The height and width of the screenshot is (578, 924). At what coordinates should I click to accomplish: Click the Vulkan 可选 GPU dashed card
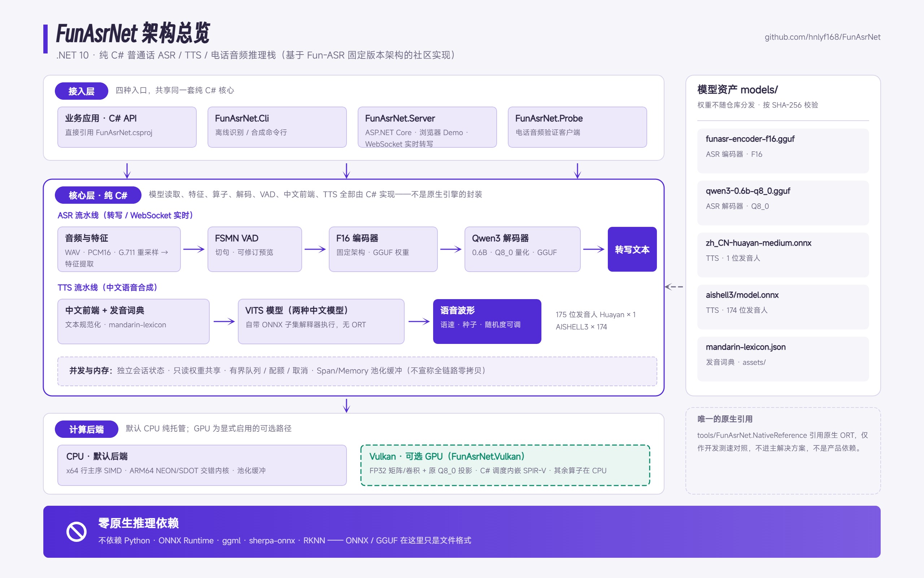click(x=505, y=465)
